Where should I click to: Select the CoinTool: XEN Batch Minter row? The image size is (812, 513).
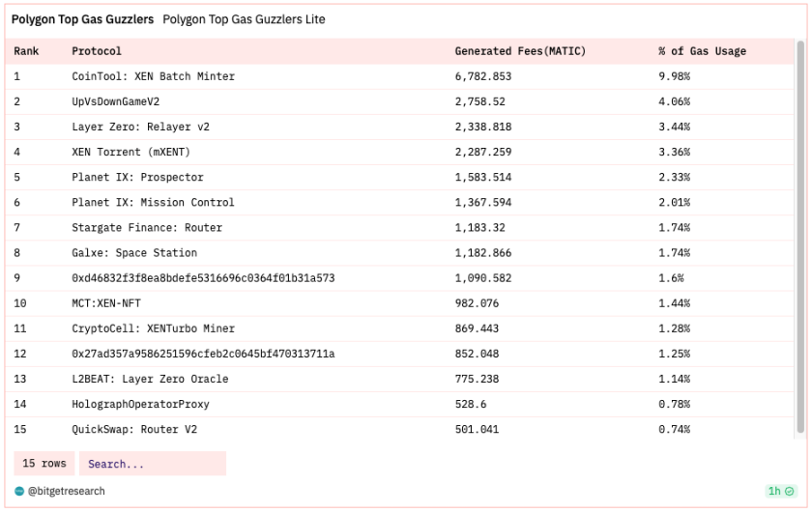[399, 76]
